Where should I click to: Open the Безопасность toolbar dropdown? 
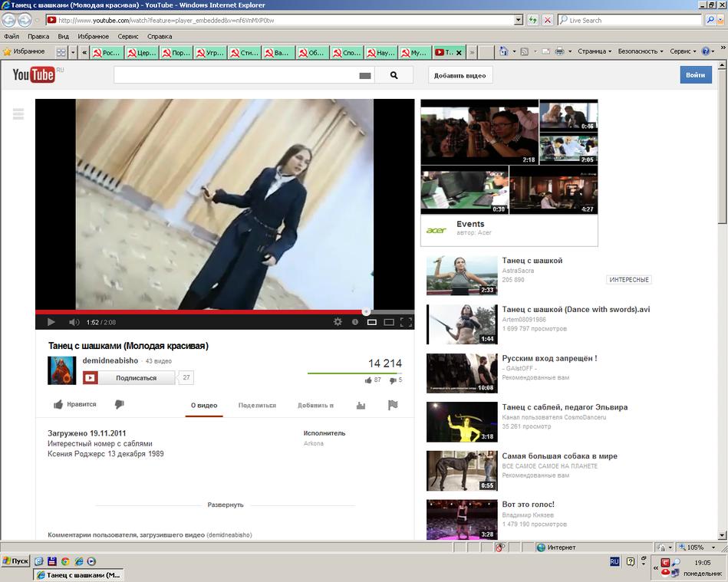tap(641, 51)
